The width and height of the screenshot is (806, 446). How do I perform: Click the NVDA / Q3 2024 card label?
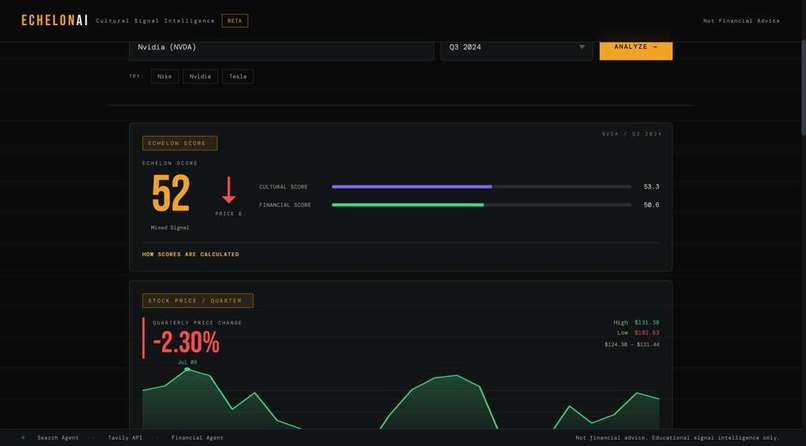(632, 134)
